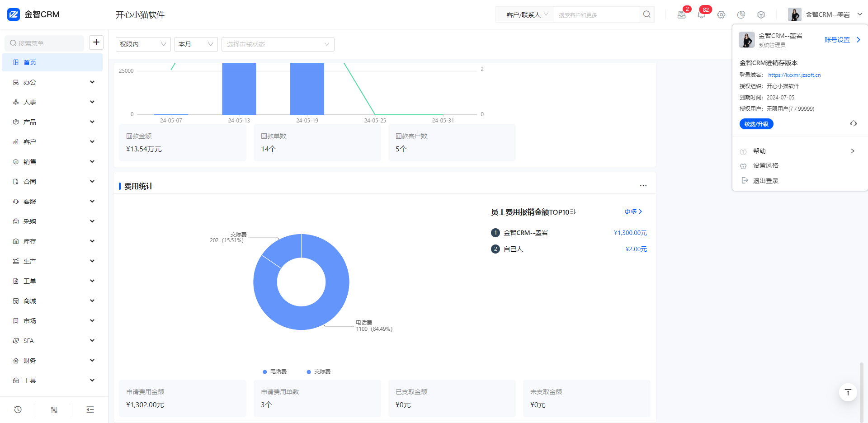Click the 客服 headset menu icon
Image resolution: width=868 pixels, height=423 pixels.
(x=16, y=202)
